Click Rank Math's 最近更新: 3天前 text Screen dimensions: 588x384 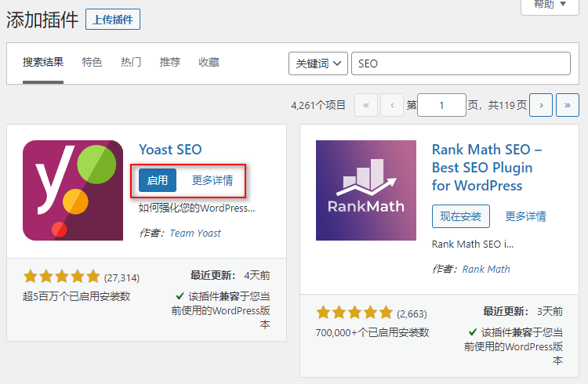(523, 312)
